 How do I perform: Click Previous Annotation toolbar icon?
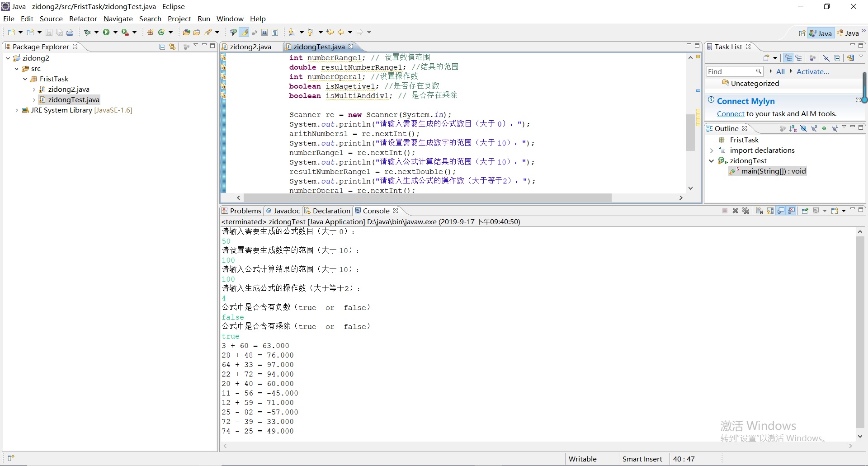[311, 32]
